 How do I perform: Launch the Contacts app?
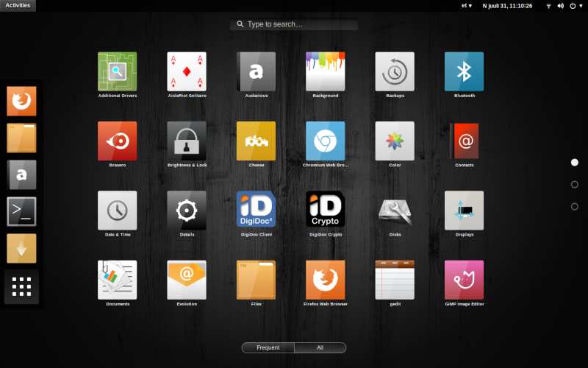point(465,141)
